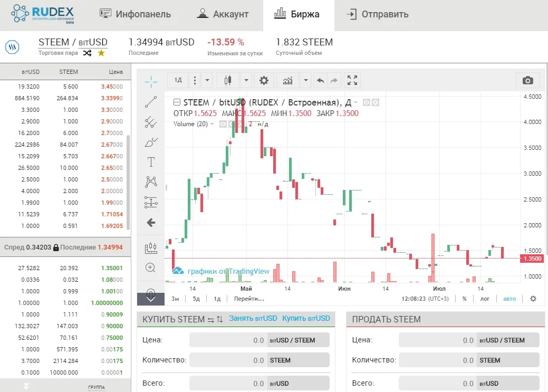Toggle auto scale (авто)

[x=509, y=299]
